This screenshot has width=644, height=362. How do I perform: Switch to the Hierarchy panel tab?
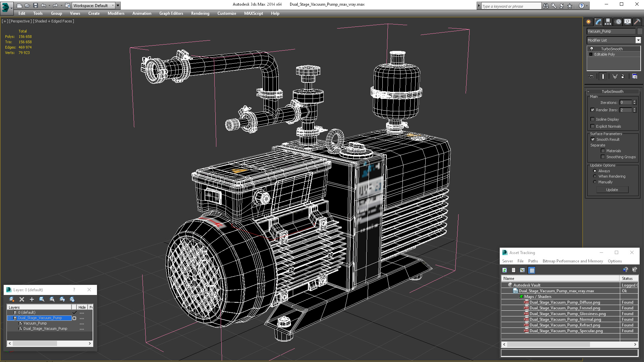click(x=608, y=22)
